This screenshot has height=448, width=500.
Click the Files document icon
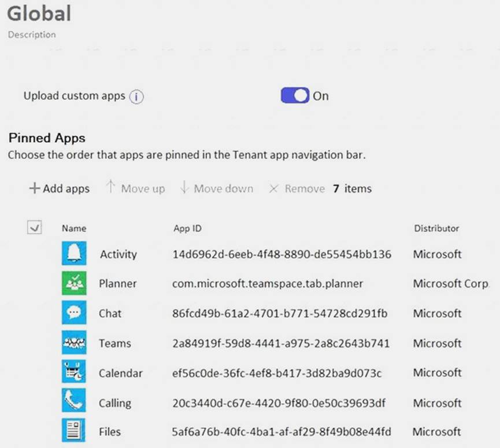coord(74,431)
